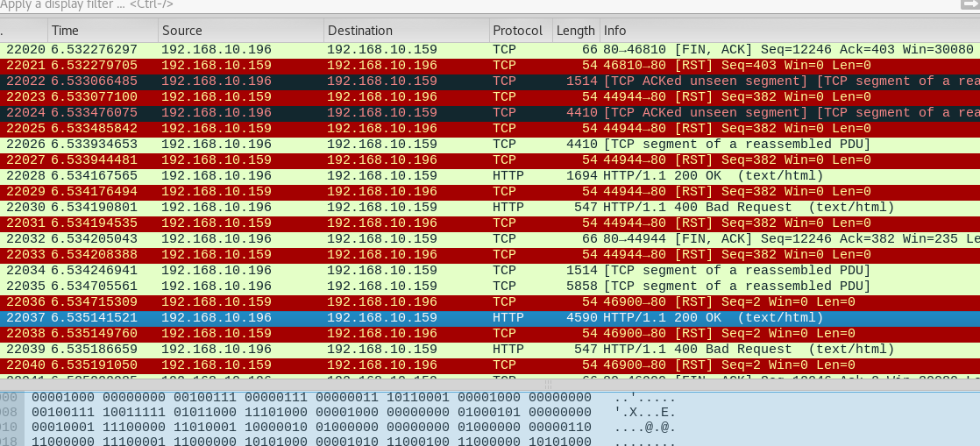
Task: Select packet 22021 RST row
Action: coord(438,66)
